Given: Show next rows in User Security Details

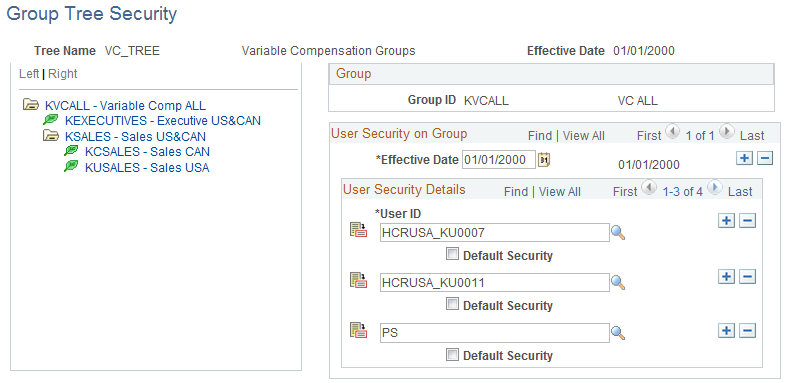Looking at the screenshot, I should (714, 188).
